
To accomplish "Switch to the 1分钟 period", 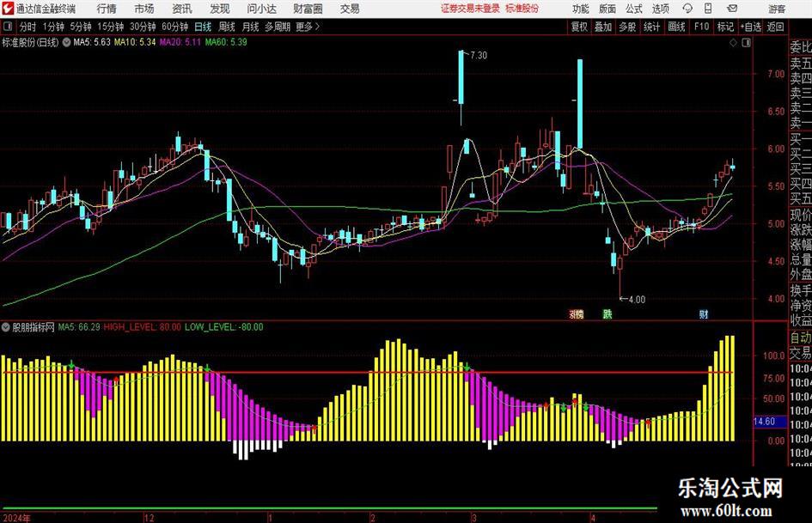I will 53,27.
